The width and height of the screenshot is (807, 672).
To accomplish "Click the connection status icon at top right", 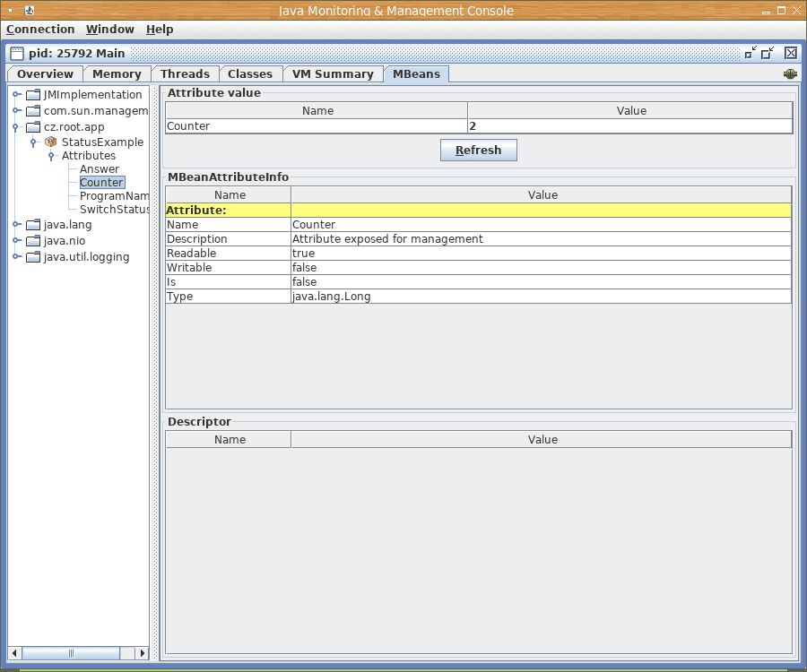I will pos(790,74).
